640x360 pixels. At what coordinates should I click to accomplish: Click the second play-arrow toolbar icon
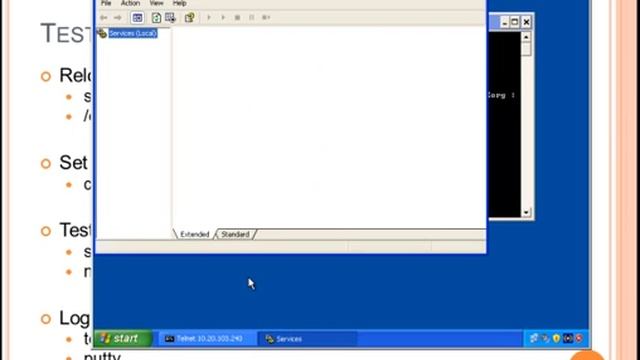click(x=223, y=18)
